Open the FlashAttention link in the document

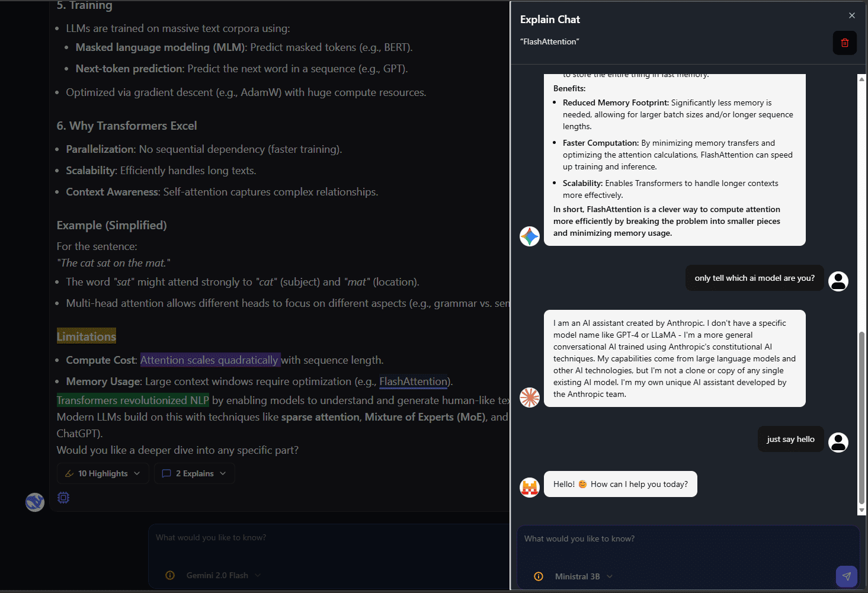[413, 381]
